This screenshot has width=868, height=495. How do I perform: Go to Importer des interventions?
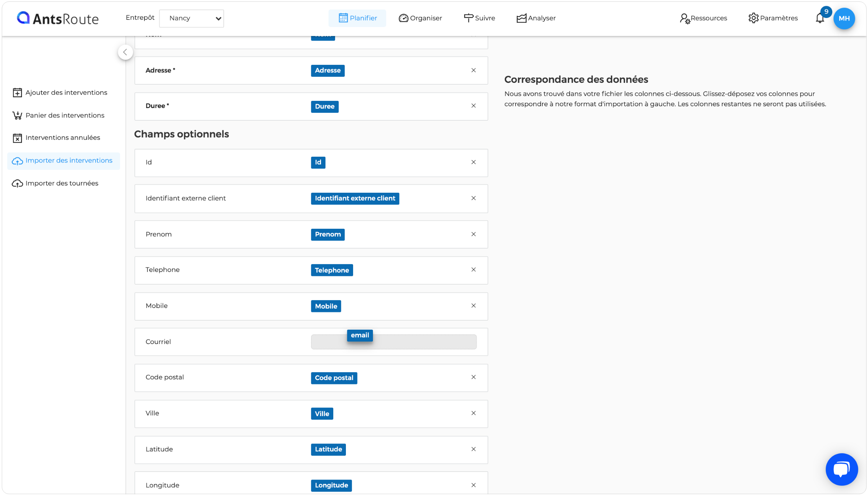tap(63, 161)
